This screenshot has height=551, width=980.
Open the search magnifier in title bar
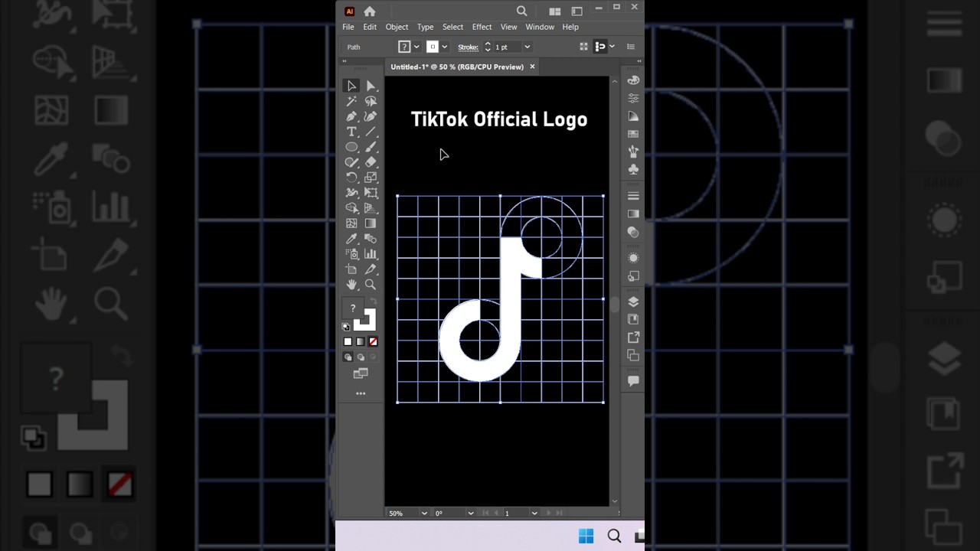coord(521,11)
